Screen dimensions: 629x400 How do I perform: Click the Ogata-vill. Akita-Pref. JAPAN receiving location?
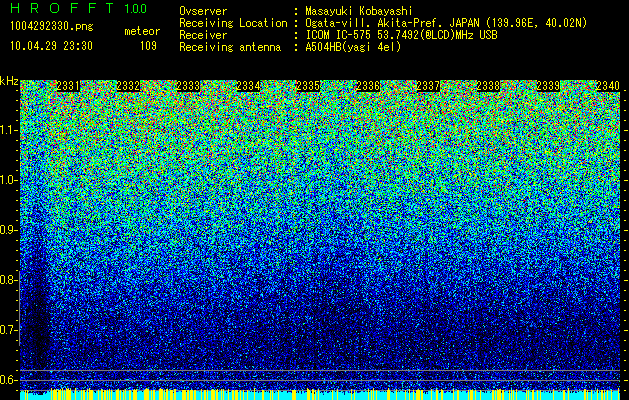click(x=446, y=23)
